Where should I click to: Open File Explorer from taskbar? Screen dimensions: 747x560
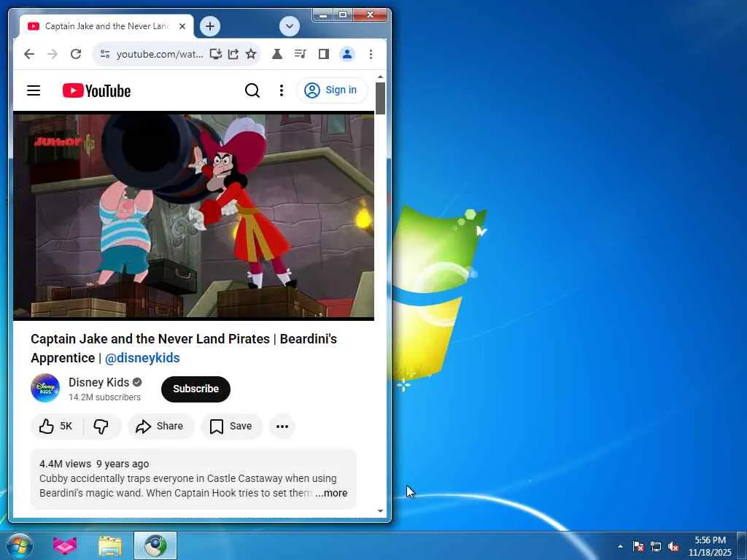click(110, 545)
